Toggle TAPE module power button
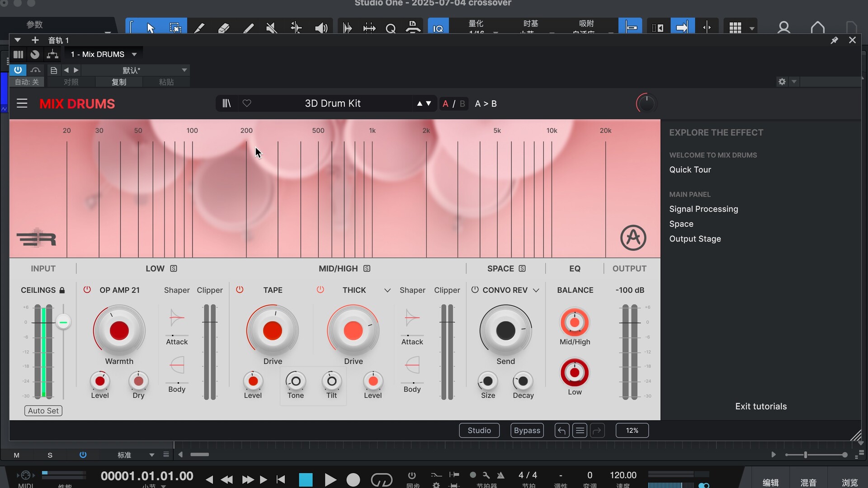 240,290
